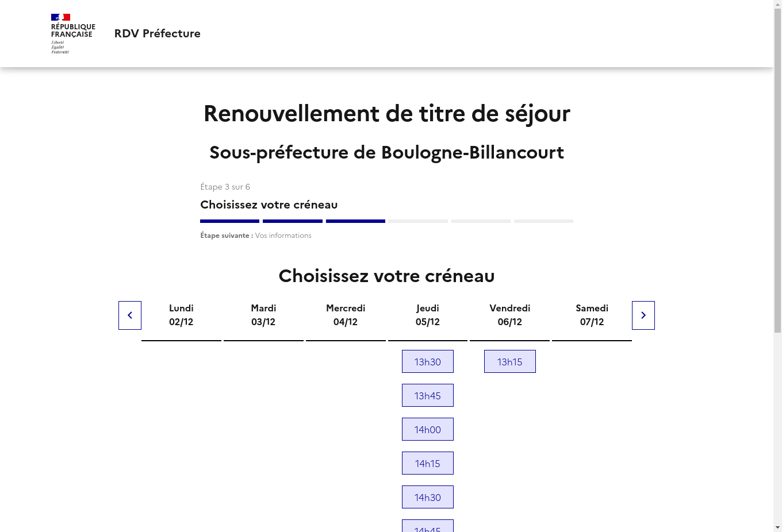This screenshot has width=782, height=532.
Task: Click the Jeudi 05/12 column header
Action: pyautogui.click(x=428, y=315)
